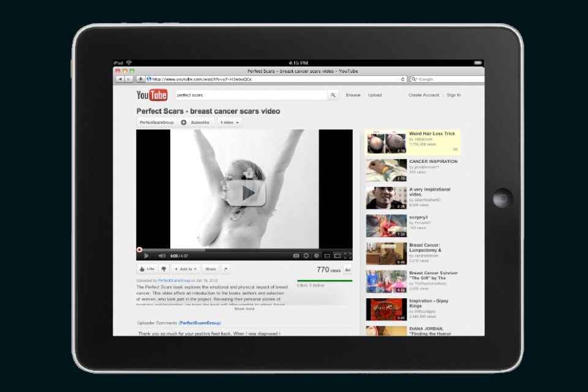Click the search magnifier button

(333, 95)
